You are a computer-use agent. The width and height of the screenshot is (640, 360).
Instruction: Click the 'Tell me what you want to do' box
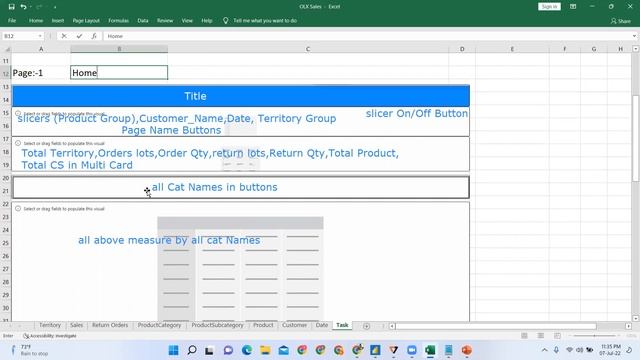[x=265, y=20]
